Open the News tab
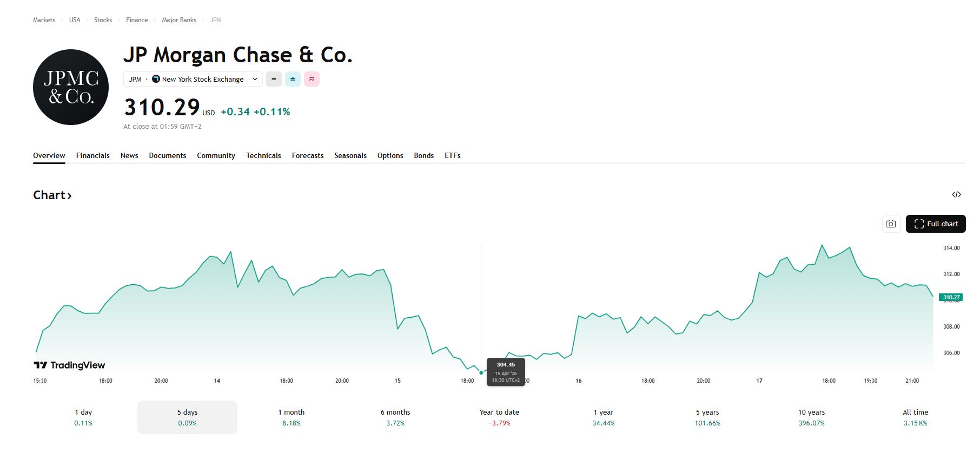The image size is (980, 452). 129,155
